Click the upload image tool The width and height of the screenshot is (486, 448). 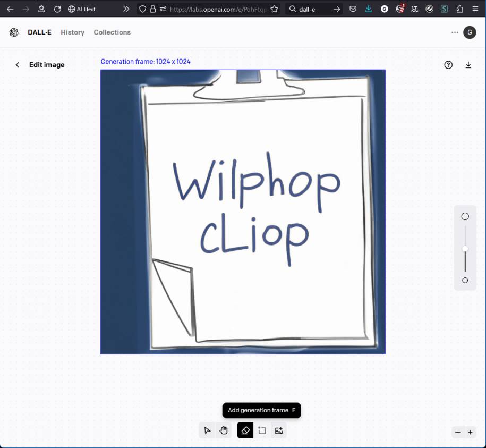coord(278,430)
